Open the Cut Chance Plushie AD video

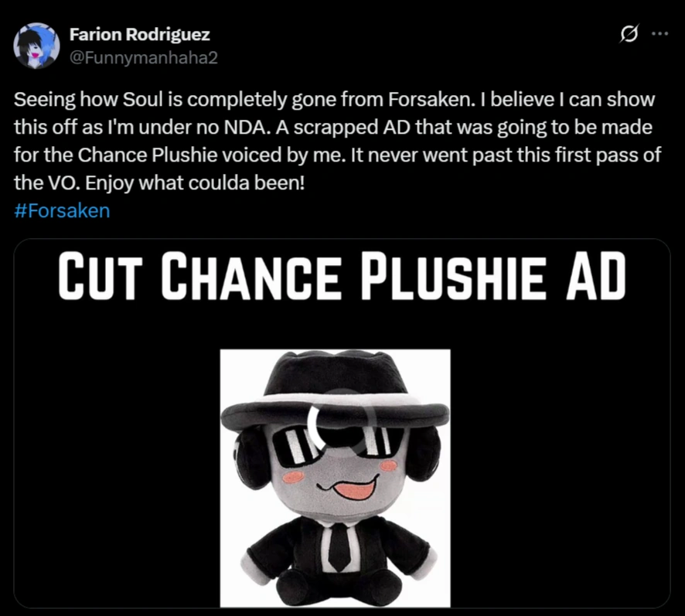(342, 423)
